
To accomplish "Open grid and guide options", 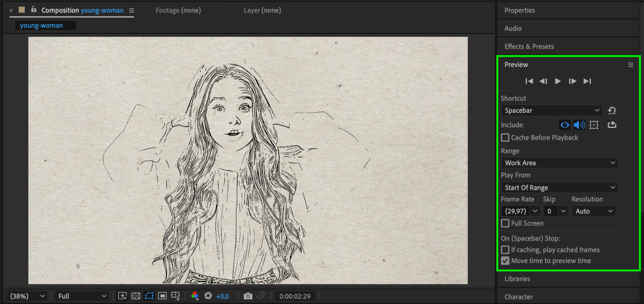I will [176, 296].
